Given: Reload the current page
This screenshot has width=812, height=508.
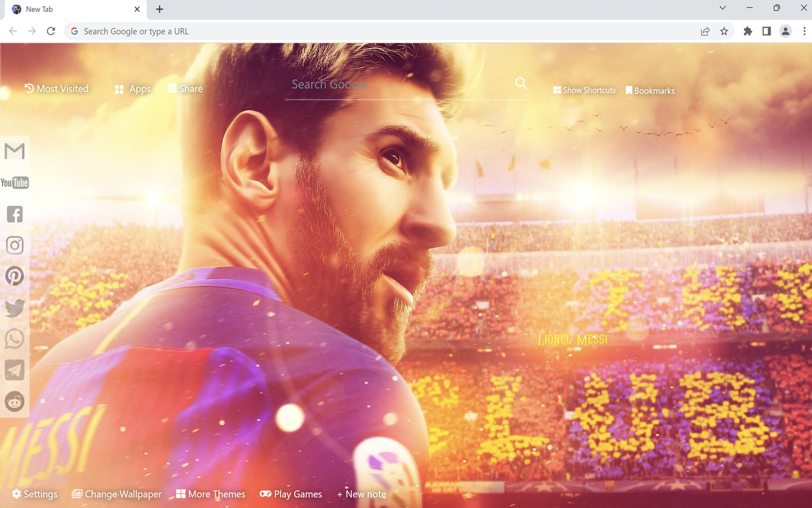Looking at the screenshot, I should (51, 31).
